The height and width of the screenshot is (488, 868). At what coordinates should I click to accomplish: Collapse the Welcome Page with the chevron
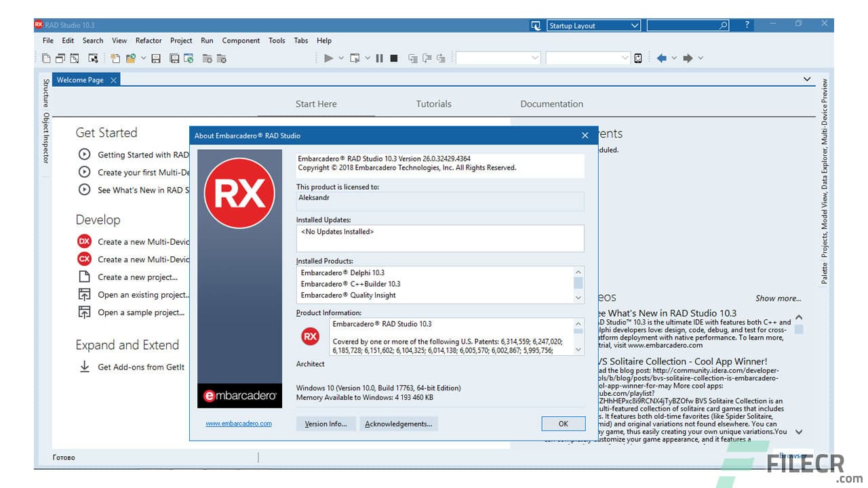pos(807,79)
